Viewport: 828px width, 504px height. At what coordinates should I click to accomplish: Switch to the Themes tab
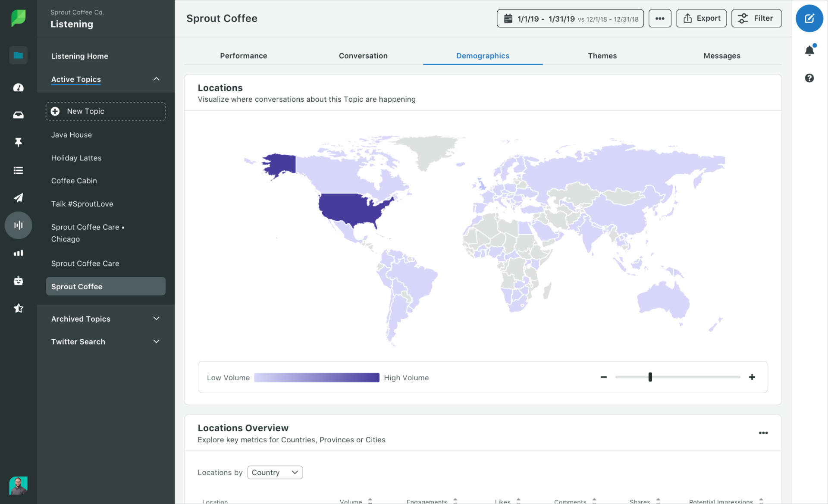pyautogui.click(x=602, y=56)
